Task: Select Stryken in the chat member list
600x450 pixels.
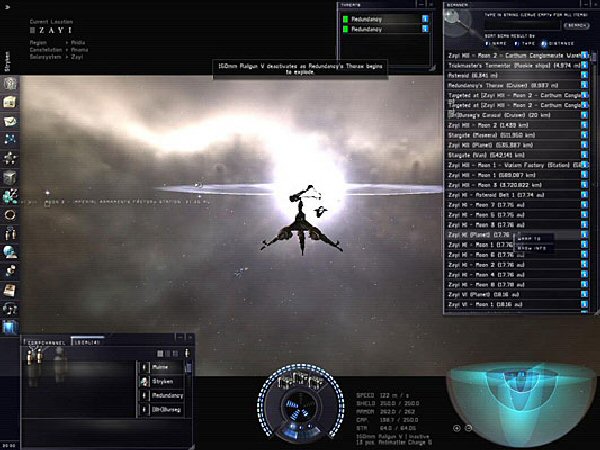Action: (161, 381)
